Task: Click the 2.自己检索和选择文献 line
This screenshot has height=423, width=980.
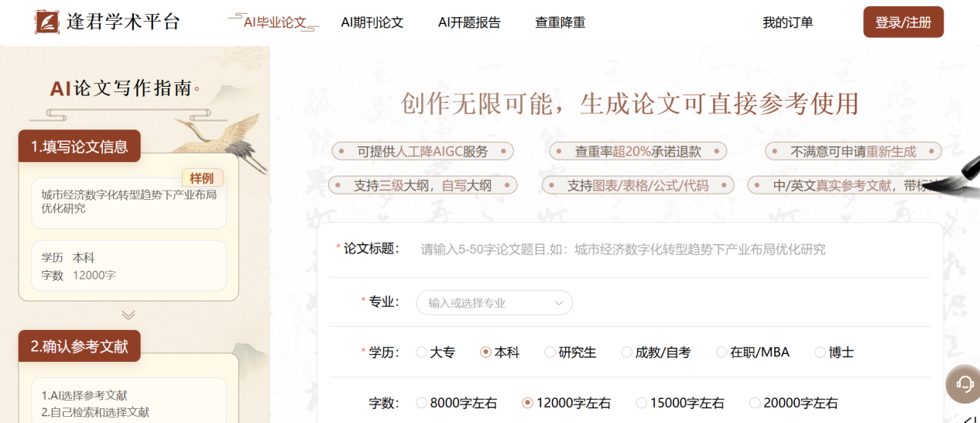Action: 95,412
